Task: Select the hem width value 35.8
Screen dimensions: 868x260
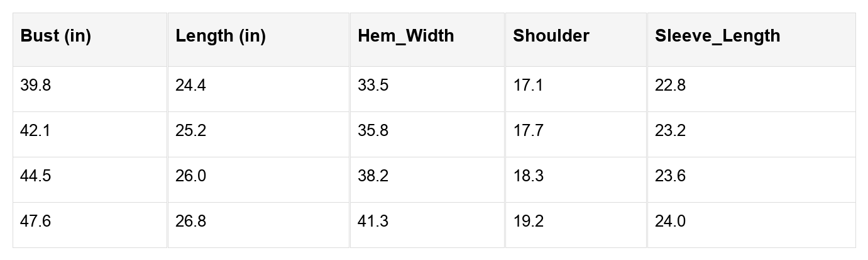Action: coord(373,131)
